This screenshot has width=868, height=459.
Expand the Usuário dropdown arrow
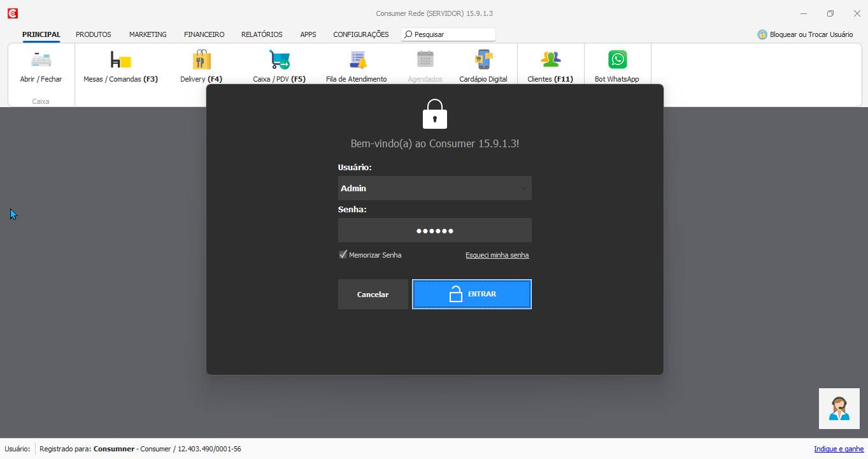[523, 188]
